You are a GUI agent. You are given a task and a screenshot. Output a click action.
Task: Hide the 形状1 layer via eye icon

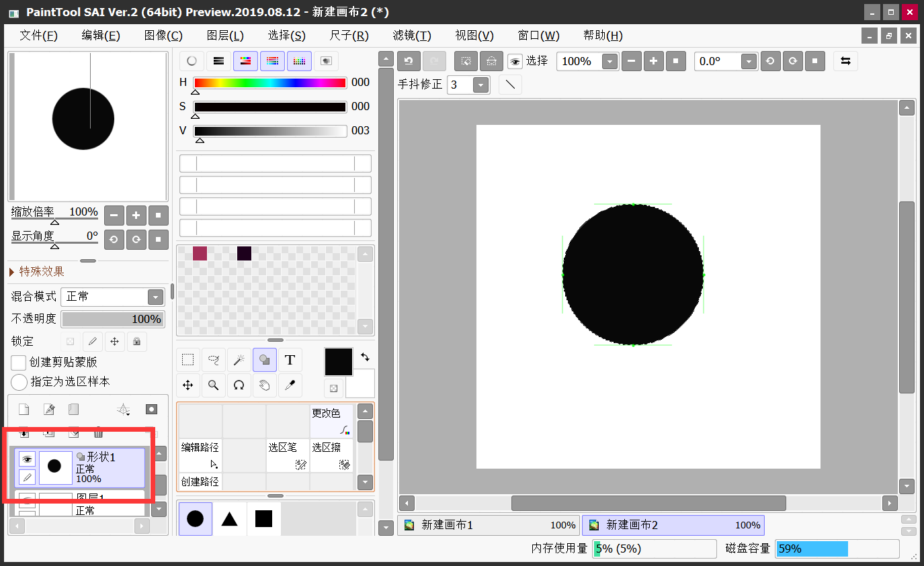[27, 459]
